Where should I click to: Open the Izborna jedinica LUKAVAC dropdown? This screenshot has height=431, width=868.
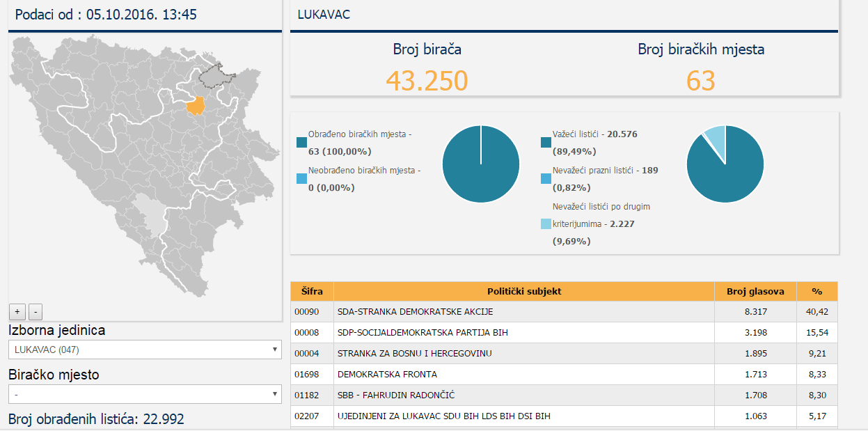[145, 350]
